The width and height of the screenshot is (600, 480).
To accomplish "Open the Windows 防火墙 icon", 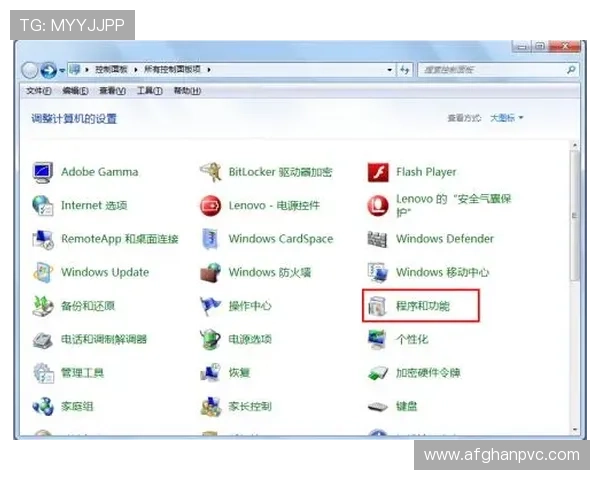I will 210,273.
